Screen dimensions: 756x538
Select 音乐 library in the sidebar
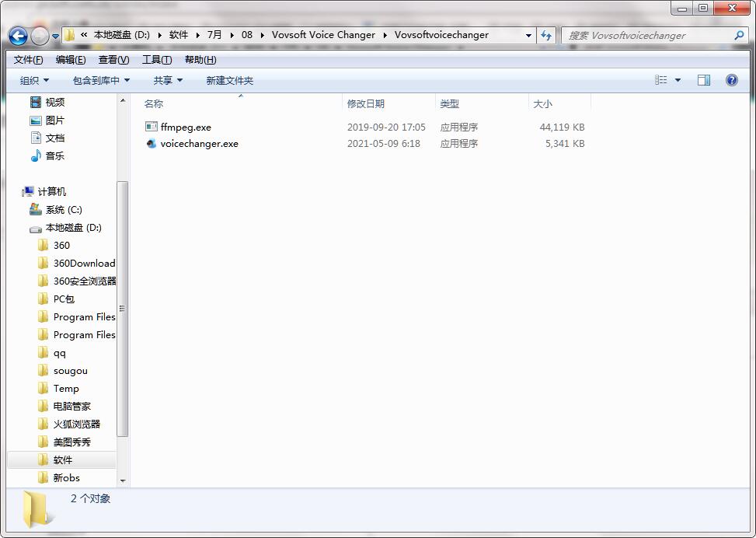pos(47,155)
